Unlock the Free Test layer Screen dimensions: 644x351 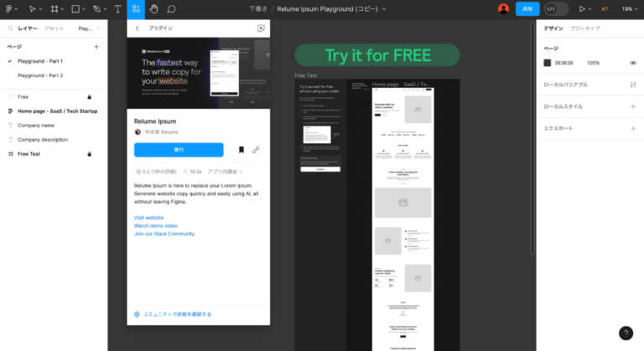(x=89, y=154)
